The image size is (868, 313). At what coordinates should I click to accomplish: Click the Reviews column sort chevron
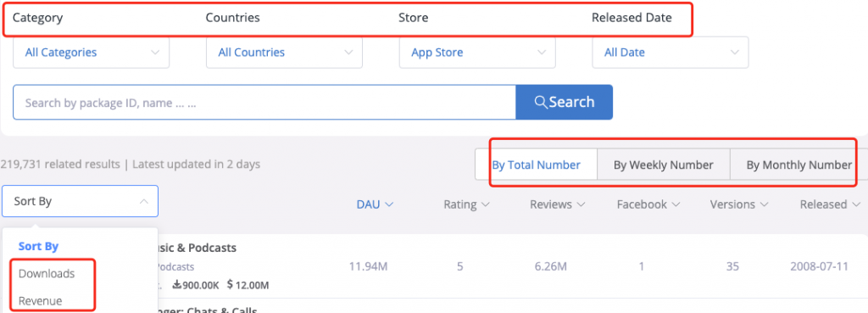[581, 205]
